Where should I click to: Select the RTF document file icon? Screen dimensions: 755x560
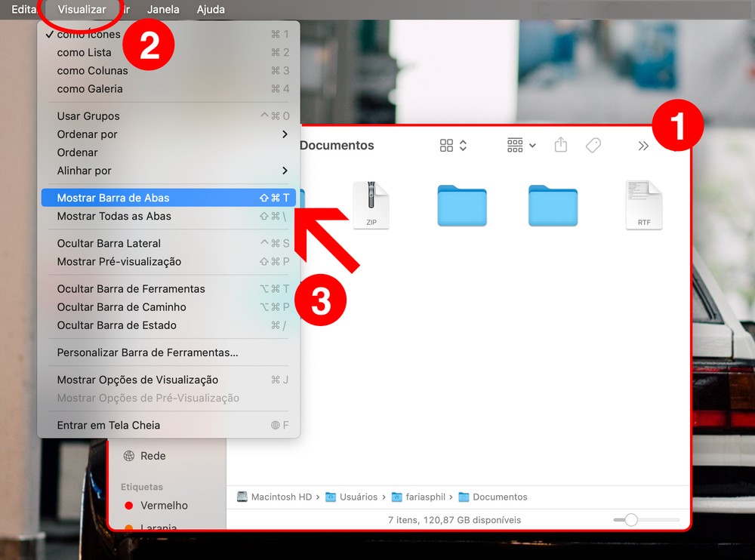point(643,205)
